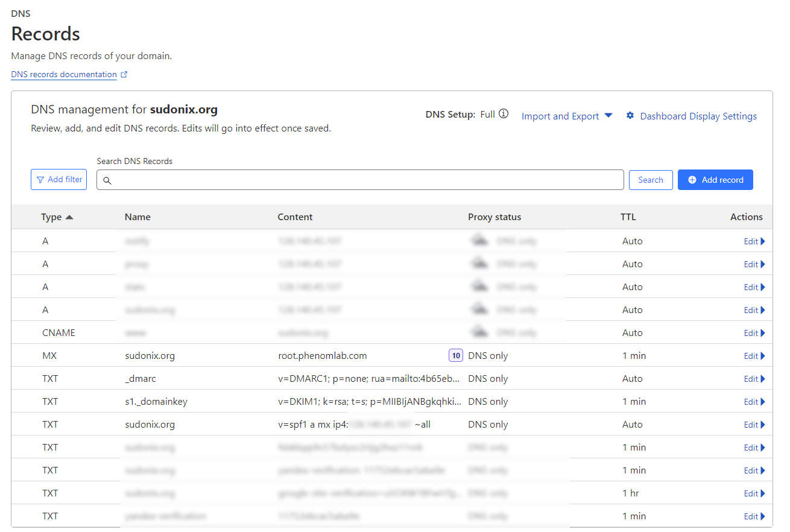The image size is (790, 532).
Task: Click the Search button
Action: [651, 180]
